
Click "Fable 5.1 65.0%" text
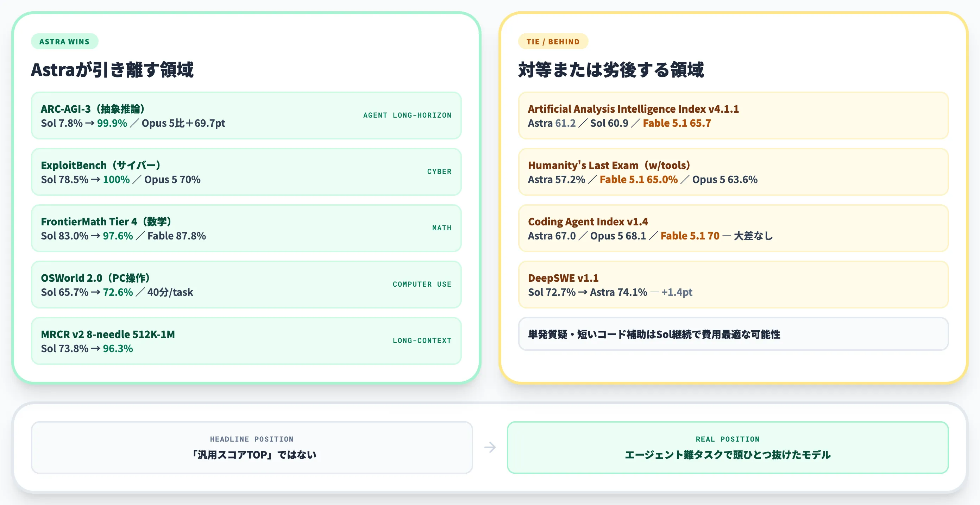tap(639, 180)
